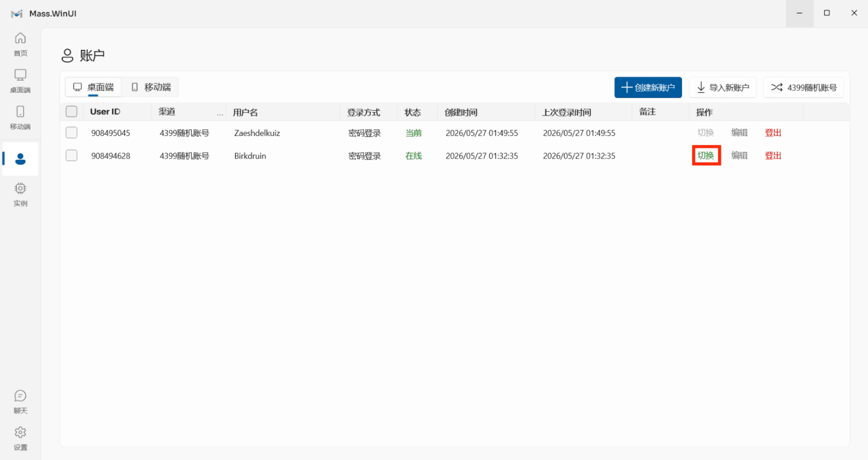Click the 创建新账户 button
Screen dimensions: 868x460
click(x=648, y=87)
